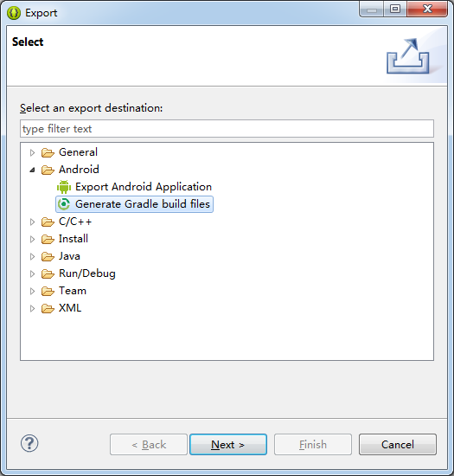
Task: Maximize the Export dialog window
Action: tap(395, 10)
